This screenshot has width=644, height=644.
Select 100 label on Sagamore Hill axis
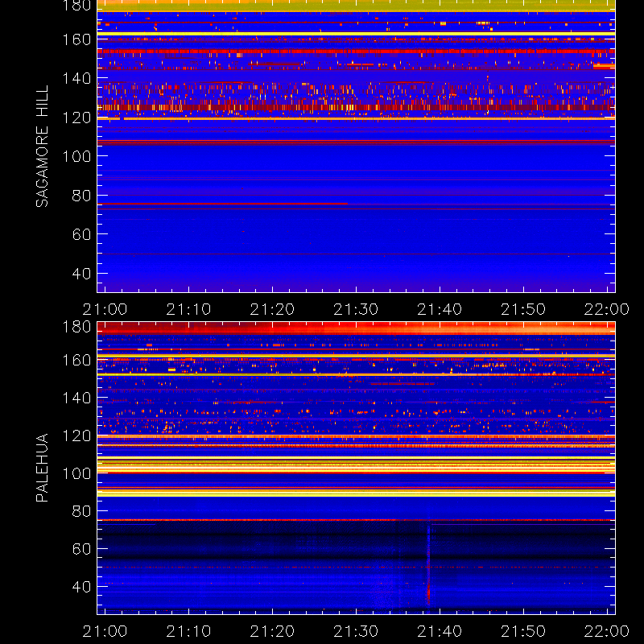76,156
